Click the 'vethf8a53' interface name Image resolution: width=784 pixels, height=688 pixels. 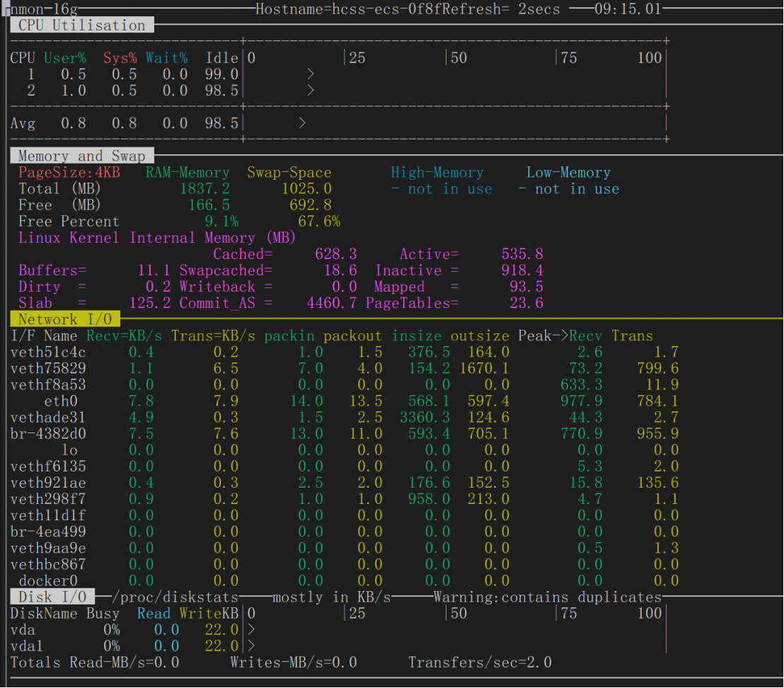[x=48, y=384]
